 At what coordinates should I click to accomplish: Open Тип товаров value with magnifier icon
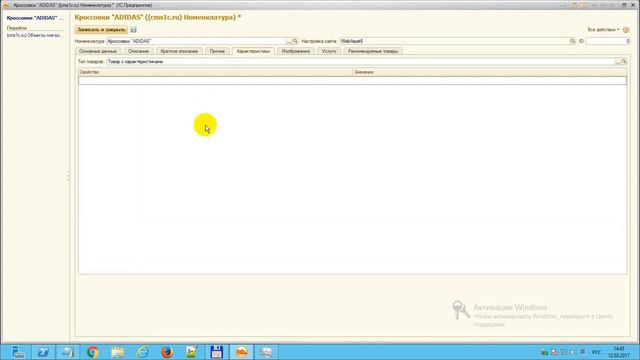pyautogui.click(x=624, y=62)
